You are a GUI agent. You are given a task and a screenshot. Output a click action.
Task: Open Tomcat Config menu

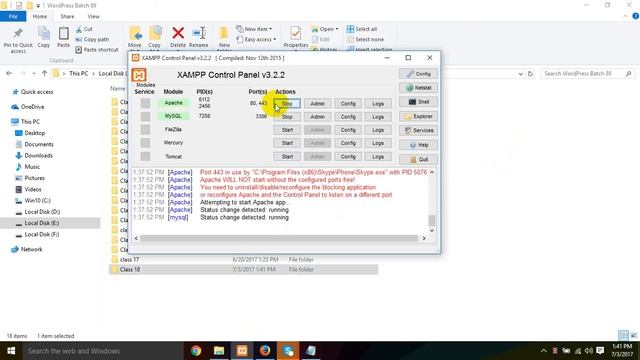tap(348, 156)
